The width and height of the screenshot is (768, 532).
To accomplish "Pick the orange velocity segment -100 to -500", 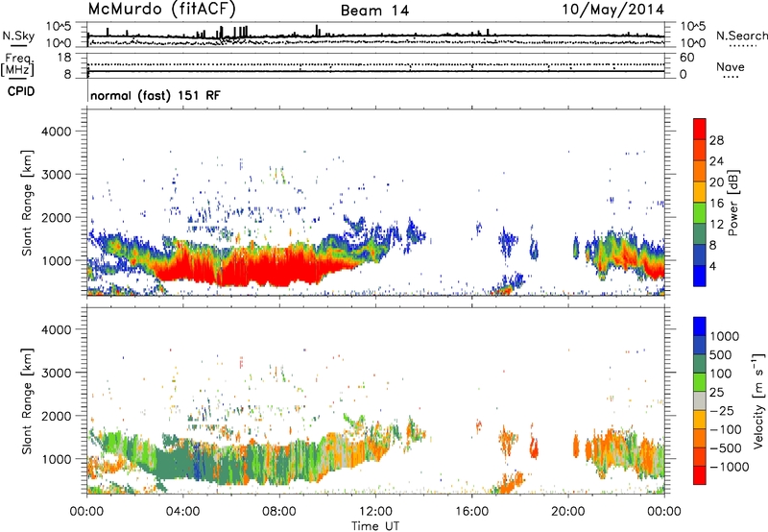I will [700, 438].
